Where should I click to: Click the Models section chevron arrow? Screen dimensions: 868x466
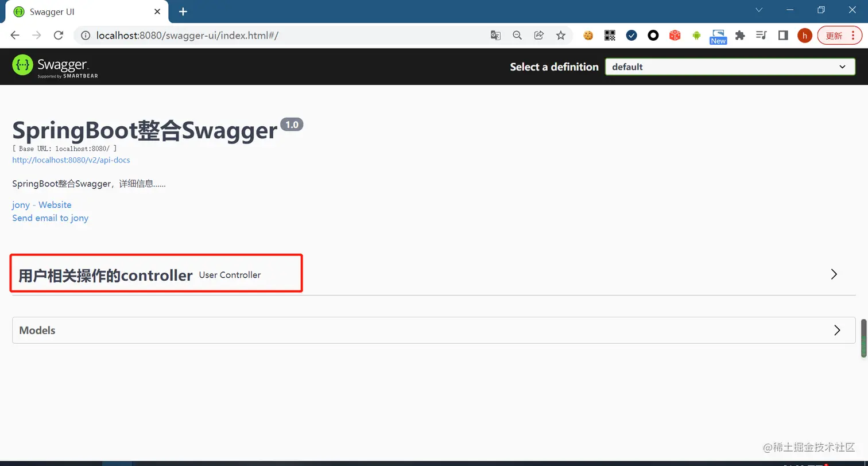(837, 331)
